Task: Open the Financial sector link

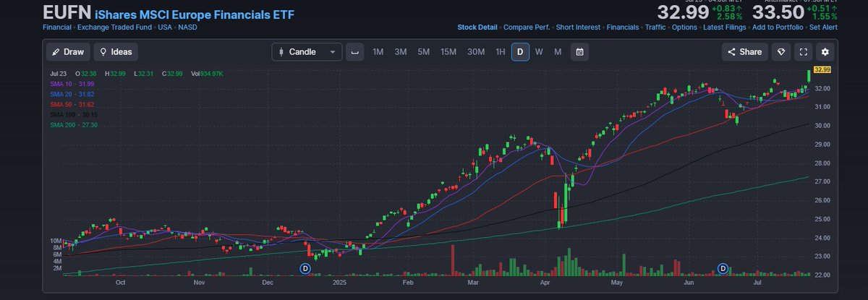Action: (x=57, y=27)
